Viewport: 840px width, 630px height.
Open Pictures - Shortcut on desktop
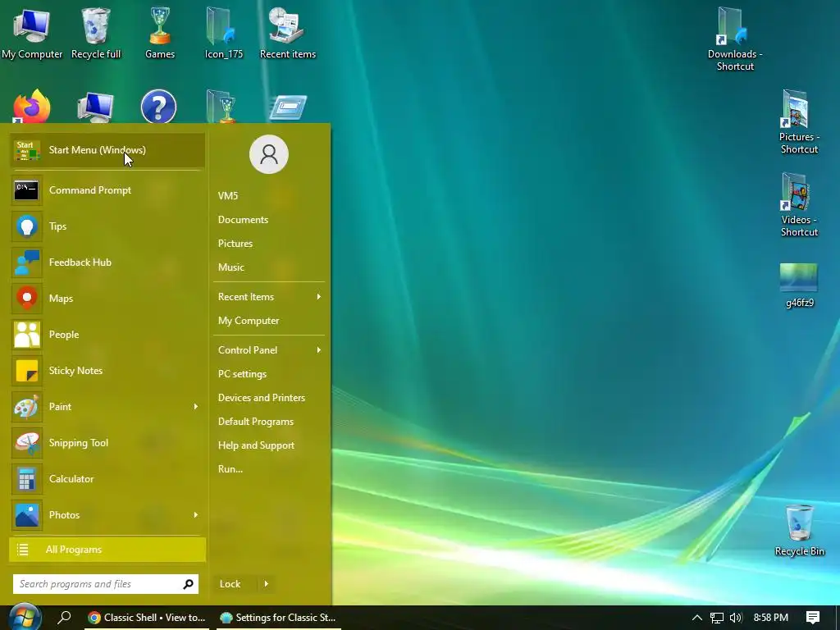799,122
